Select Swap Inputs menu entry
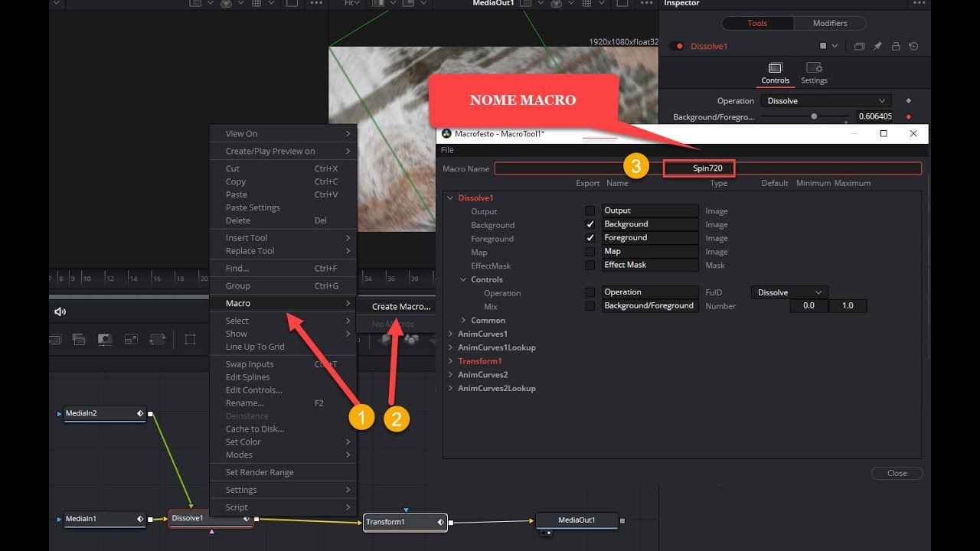 pos(283,364)
